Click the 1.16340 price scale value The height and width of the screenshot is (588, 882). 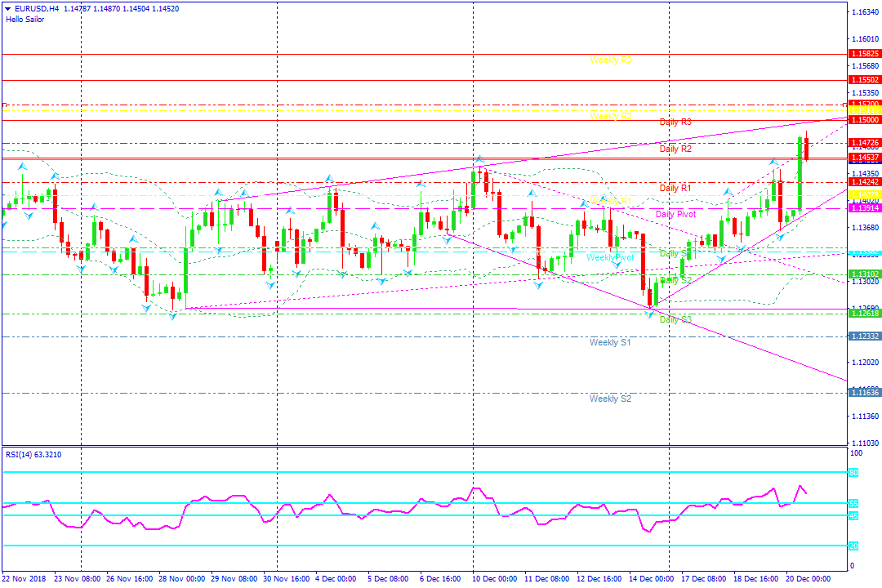pos(865,11)
